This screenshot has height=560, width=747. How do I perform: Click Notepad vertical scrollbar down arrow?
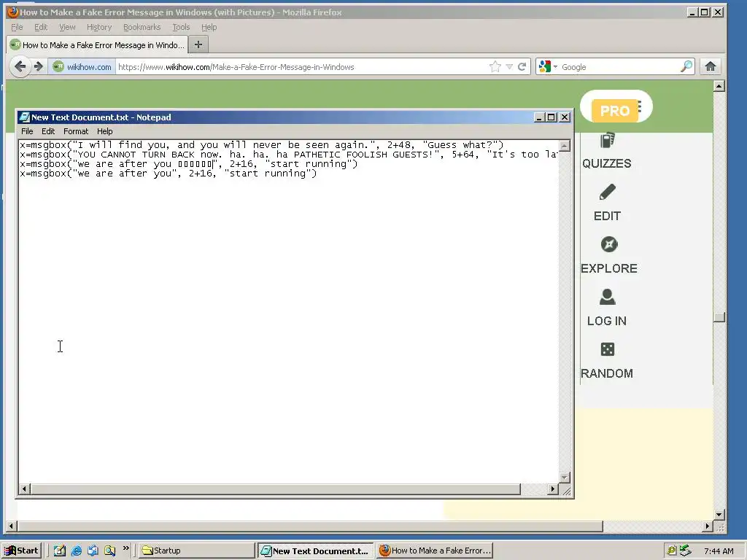pos(565,477)
